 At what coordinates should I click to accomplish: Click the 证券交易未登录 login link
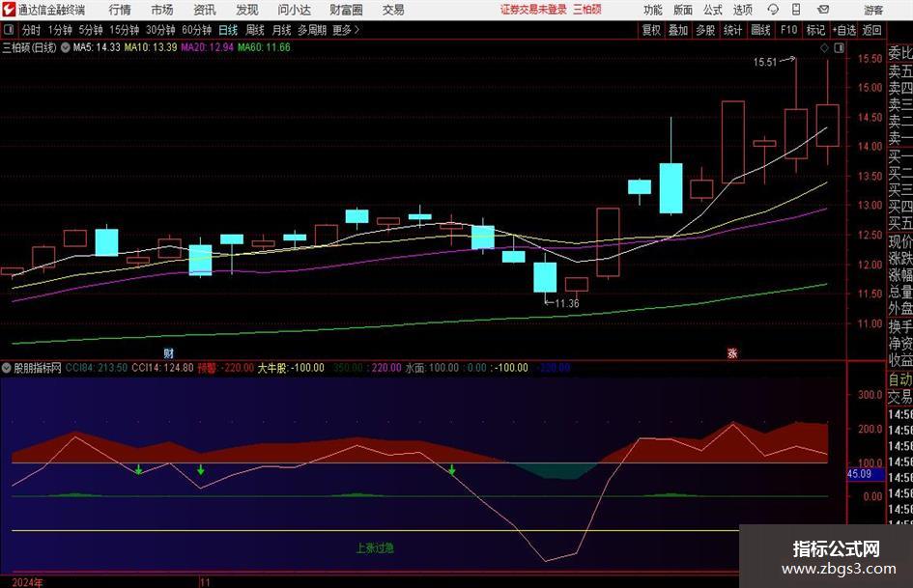click(x=533, y=10)
